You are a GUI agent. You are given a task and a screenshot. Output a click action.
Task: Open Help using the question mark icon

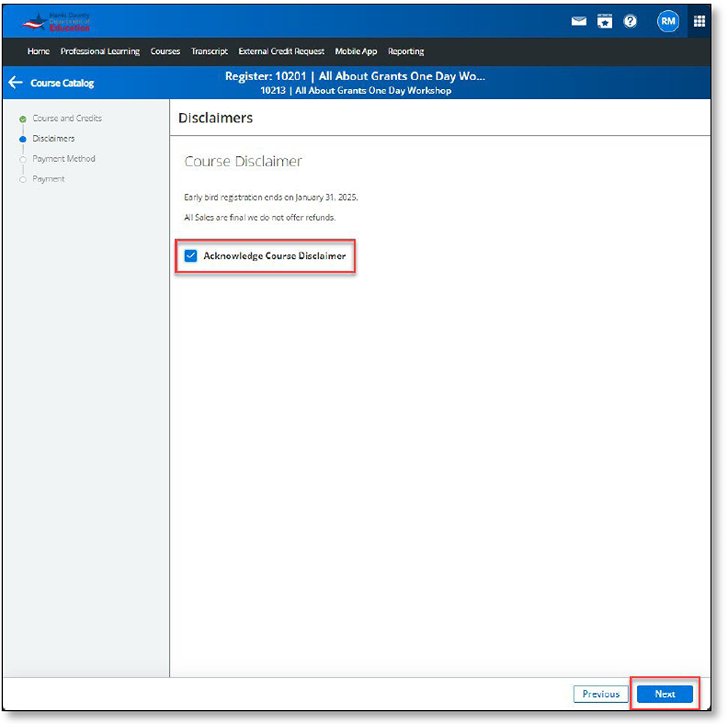point(631,20)
